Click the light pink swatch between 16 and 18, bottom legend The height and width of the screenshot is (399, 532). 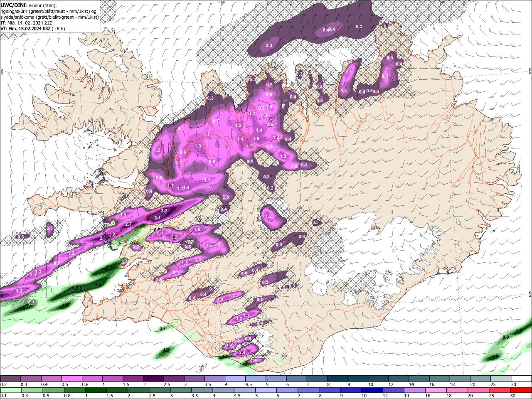[436, 390]
